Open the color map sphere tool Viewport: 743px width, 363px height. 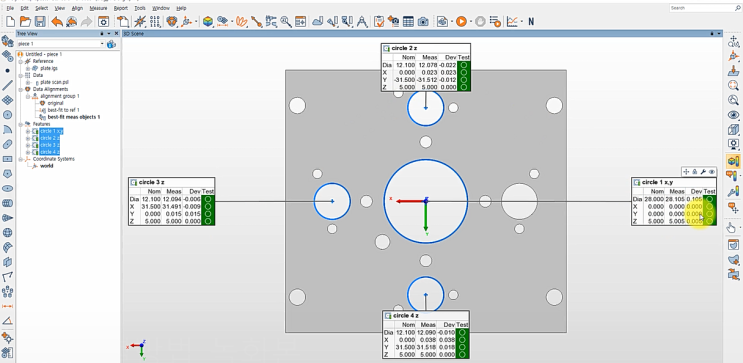tap(208, 21)
